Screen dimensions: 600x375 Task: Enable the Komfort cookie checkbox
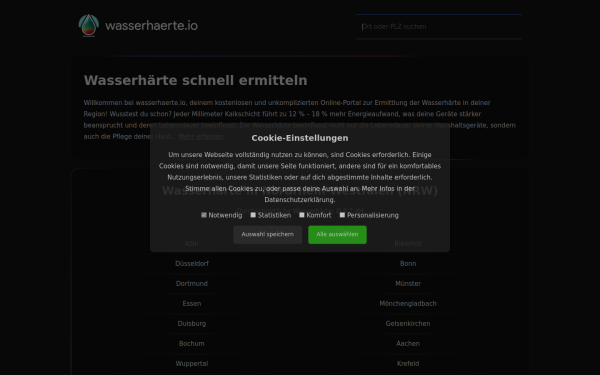click(x=302, y=215)
